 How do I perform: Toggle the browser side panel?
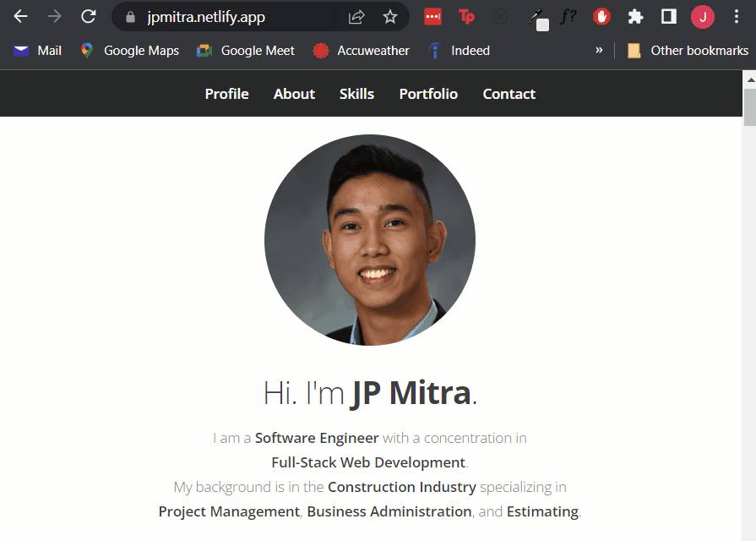[669, 17]
